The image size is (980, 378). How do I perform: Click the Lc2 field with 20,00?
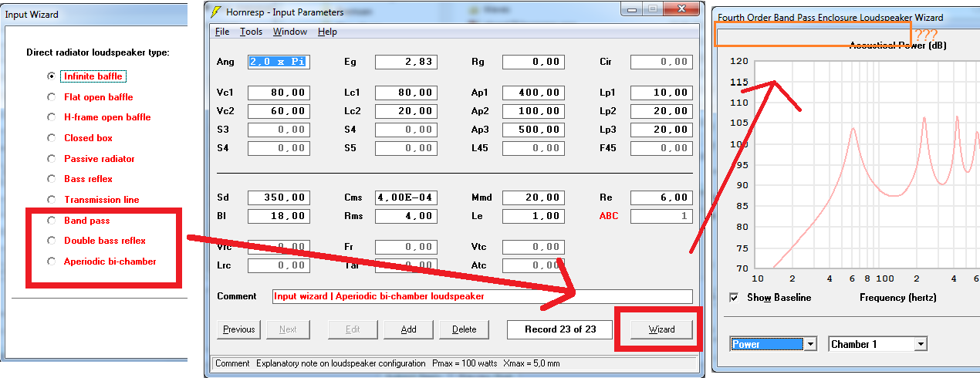(406, 111)
